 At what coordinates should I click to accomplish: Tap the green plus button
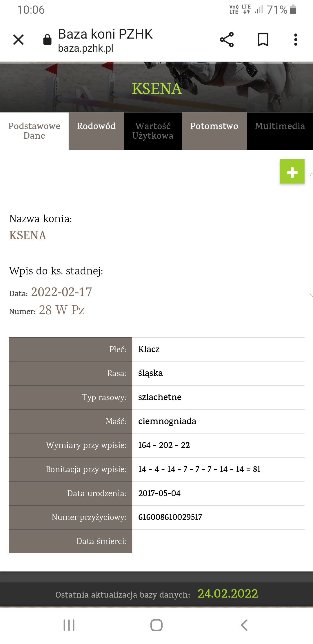click(292, 171)
